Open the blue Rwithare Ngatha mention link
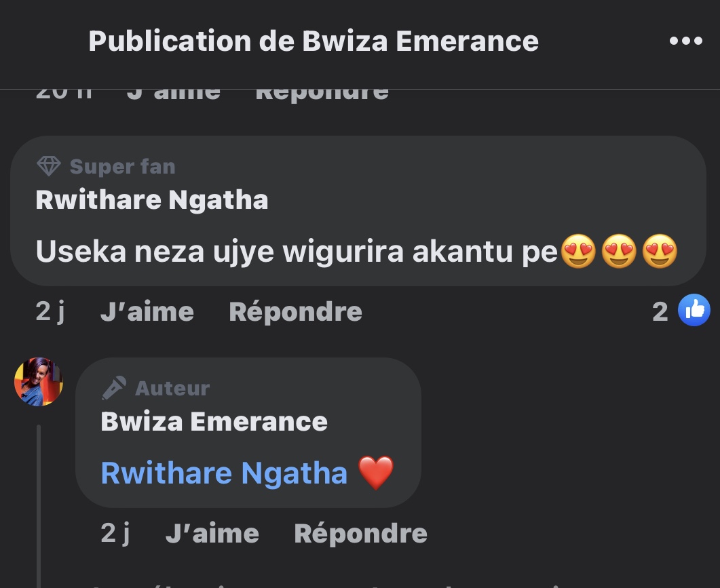Image resolution: width=720 pixels, height=588 pixels. [x=224, y=473]
